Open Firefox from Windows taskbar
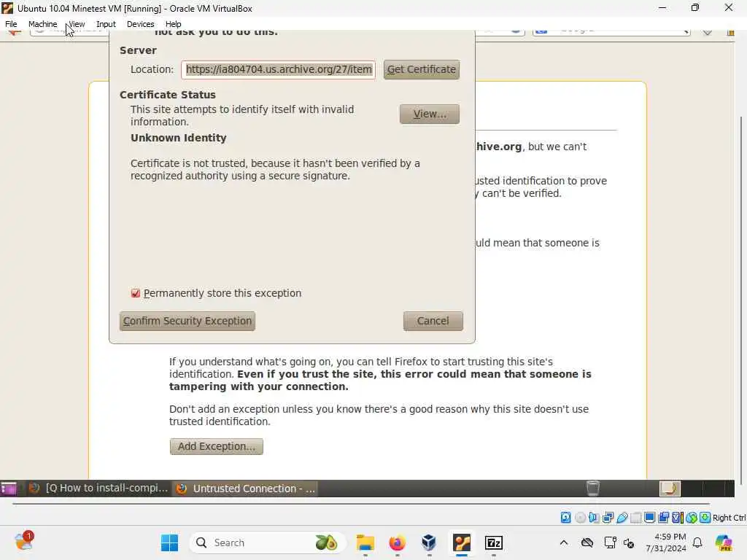747x560 pixels. click(397, 542)
